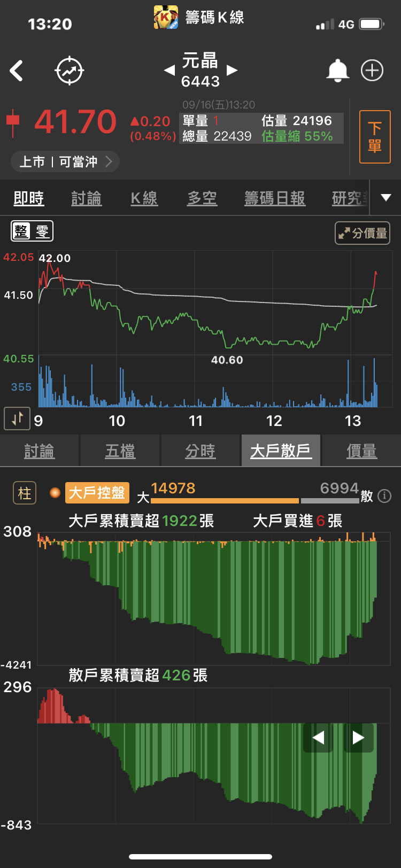Step chart forward with the right play arrow
This screenshot has height=868, width=401.
(358, 738)
